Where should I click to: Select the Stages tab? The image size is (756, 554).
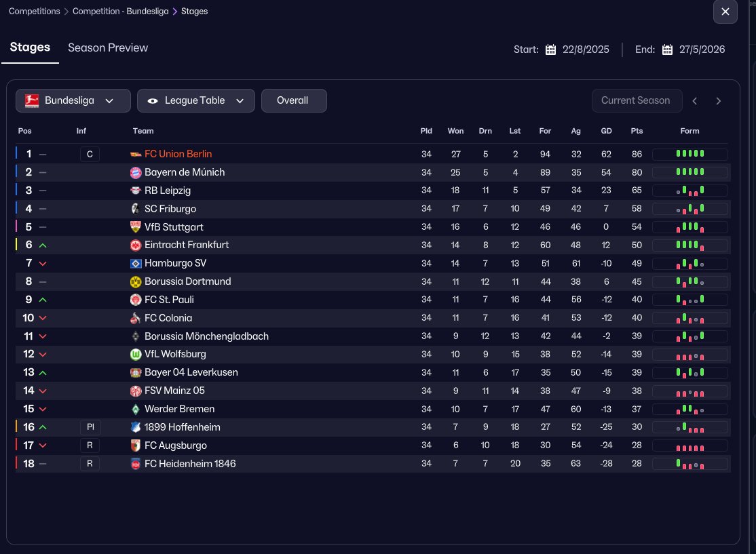(30, 47)
